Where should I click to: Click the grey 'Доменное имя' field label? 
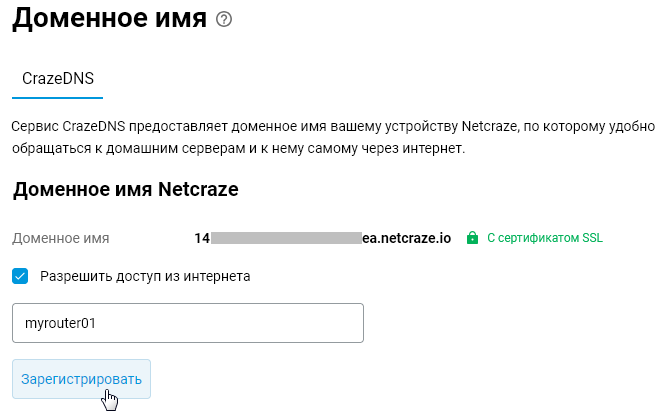click(x=61, y=239)
